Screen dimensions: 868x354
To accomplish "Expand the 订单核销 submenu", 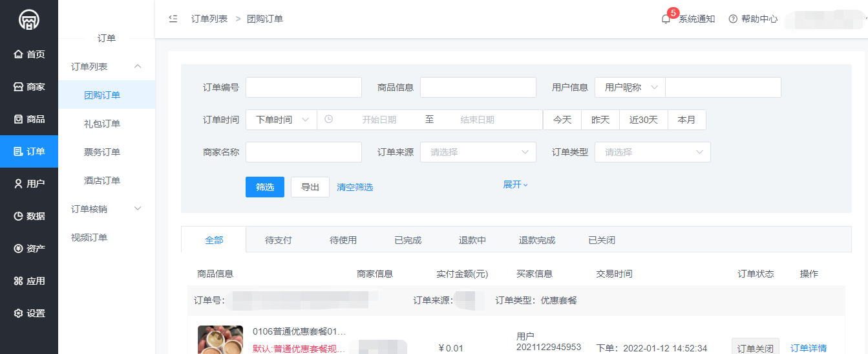I will [x=107, y=209].
